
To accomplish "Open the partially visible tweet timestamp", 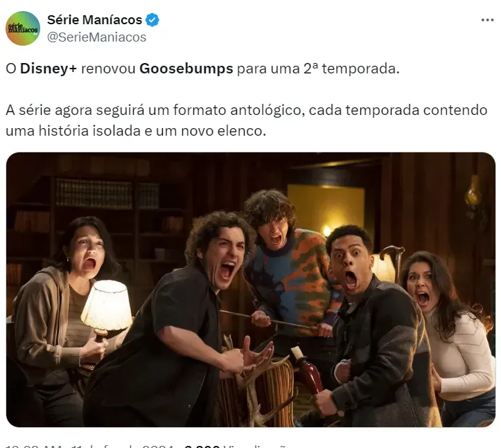I will click(89, 446).
